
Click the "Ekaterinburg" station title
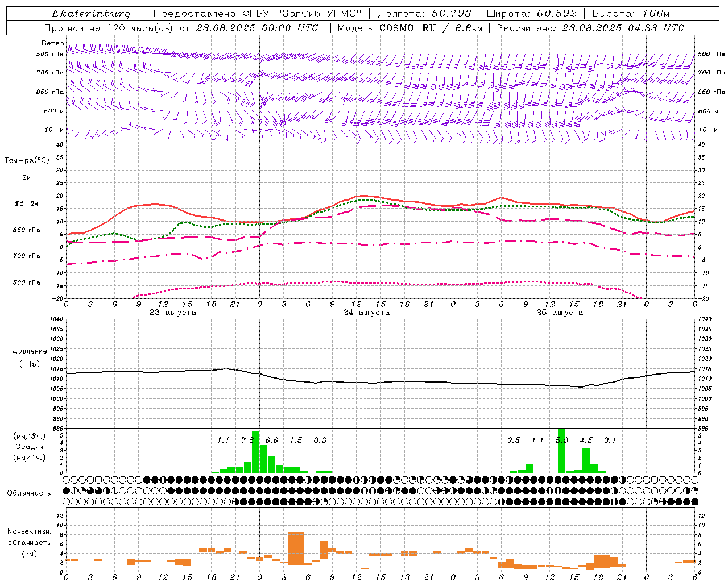point(91,14)
